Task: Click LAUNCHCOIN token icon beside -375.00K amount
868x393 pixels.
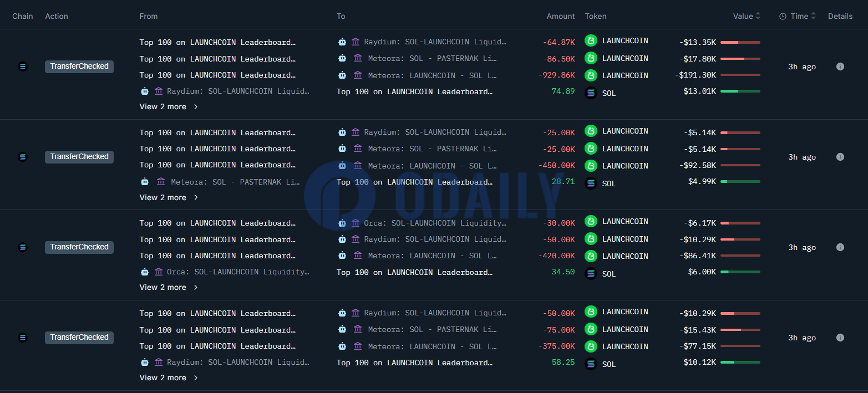Action: point(591,346)
